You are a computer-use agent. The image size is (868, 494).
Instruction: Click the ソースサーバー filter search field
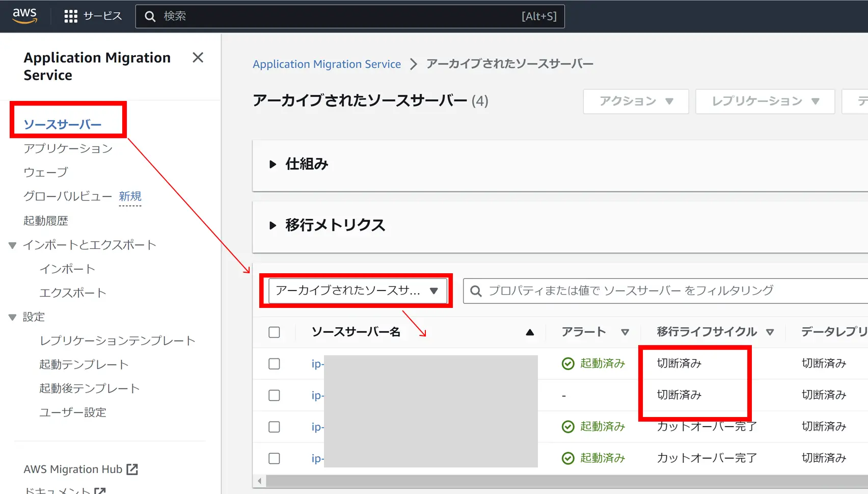665,291
